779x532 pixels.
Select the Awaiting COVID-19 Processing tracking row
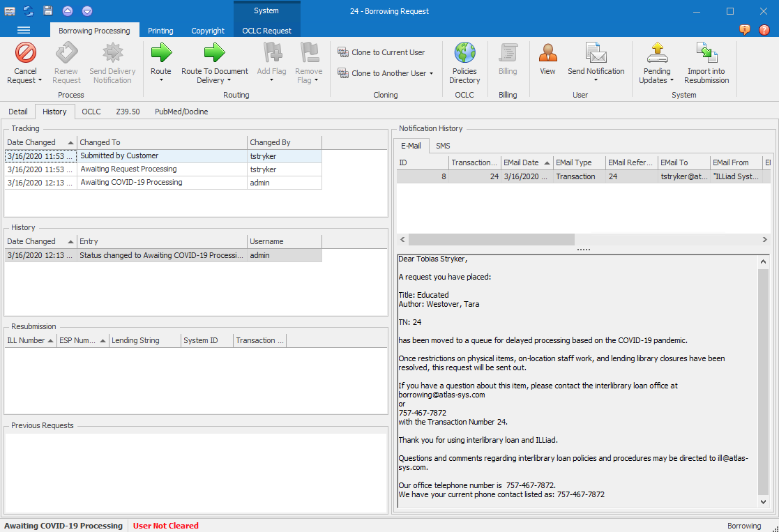coord(131,183)
